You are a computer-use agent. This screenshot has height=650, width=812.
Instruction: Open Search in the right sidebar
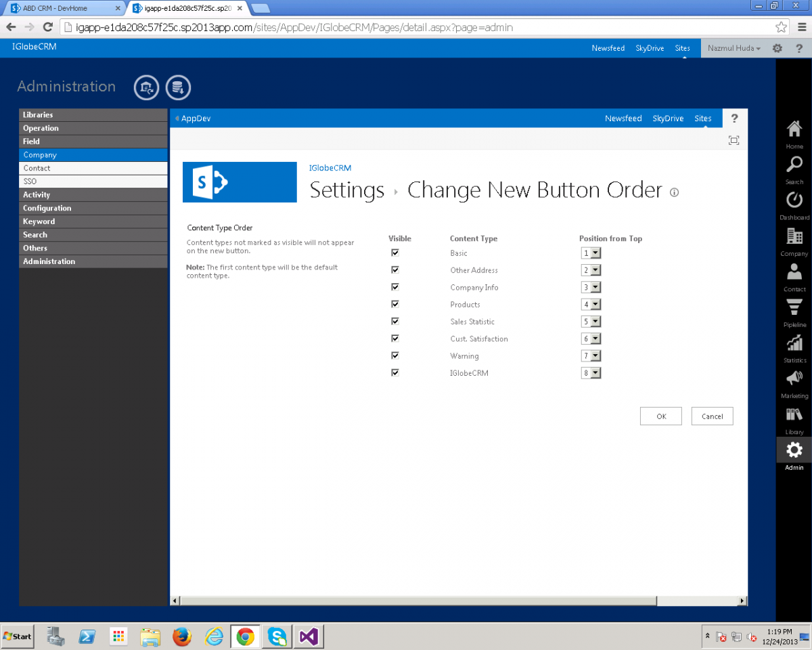tap(794, 170)
